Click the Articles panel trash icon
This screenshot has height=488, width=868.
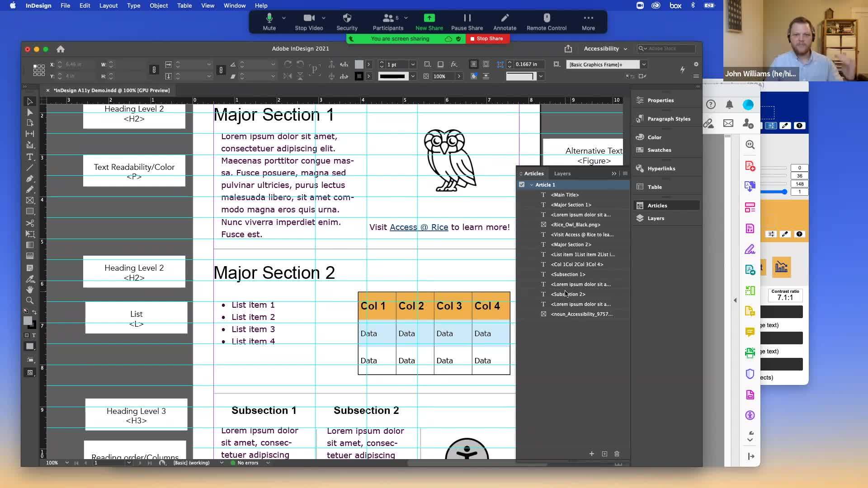pos(617,454)
